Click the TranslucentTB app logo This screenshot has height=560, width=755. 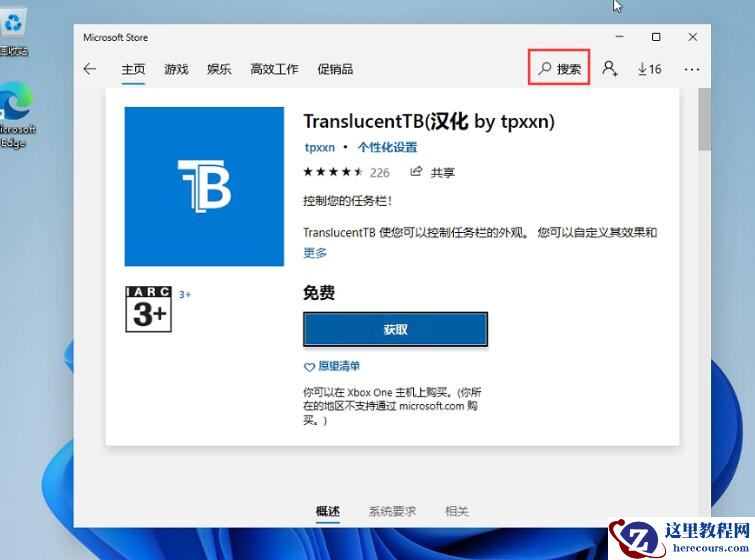click(204, 186)
